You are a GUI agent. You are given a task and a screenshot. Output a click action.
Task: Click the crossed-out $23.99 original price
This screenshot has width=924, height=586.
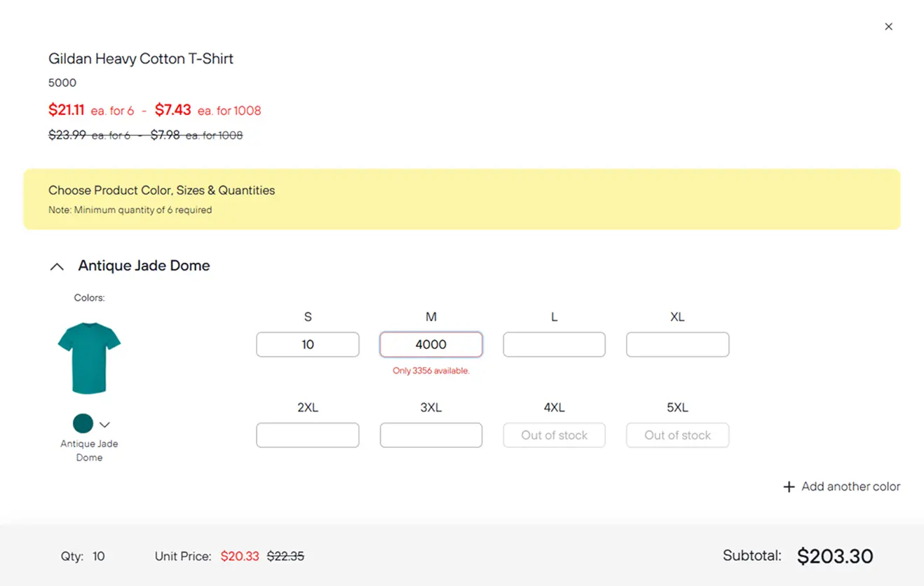(x=67, y=135)
